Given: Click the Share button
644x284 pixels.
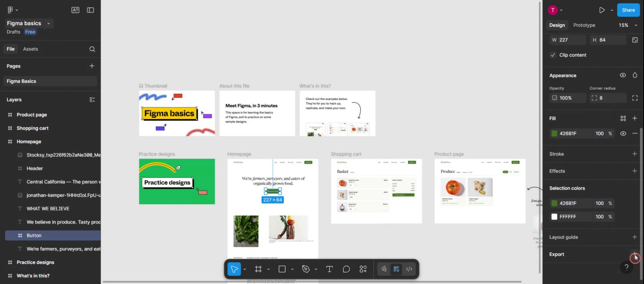Looking at the screenshot, I should 628,10.
